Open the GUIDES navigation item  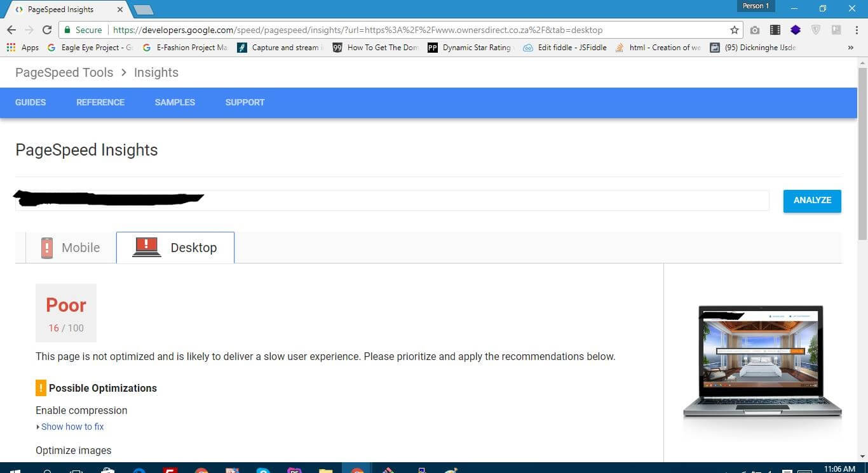(31, 102)
